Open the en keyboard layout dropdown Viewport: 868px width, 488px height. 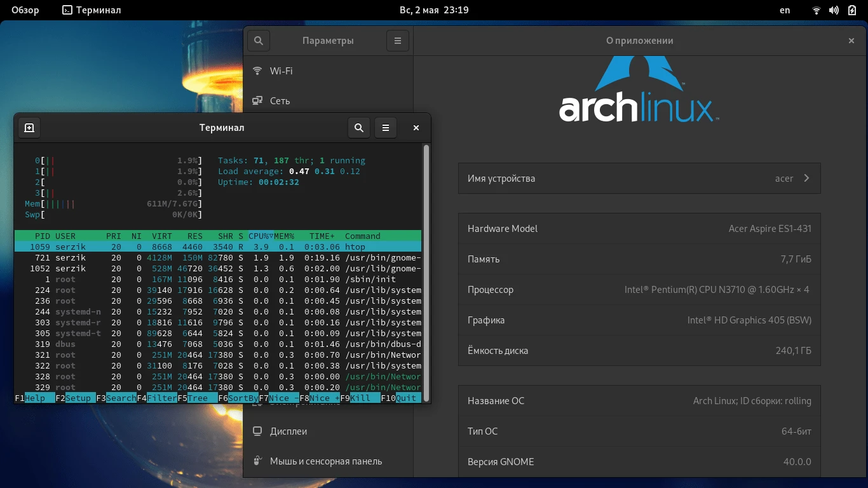coord(785,10)
